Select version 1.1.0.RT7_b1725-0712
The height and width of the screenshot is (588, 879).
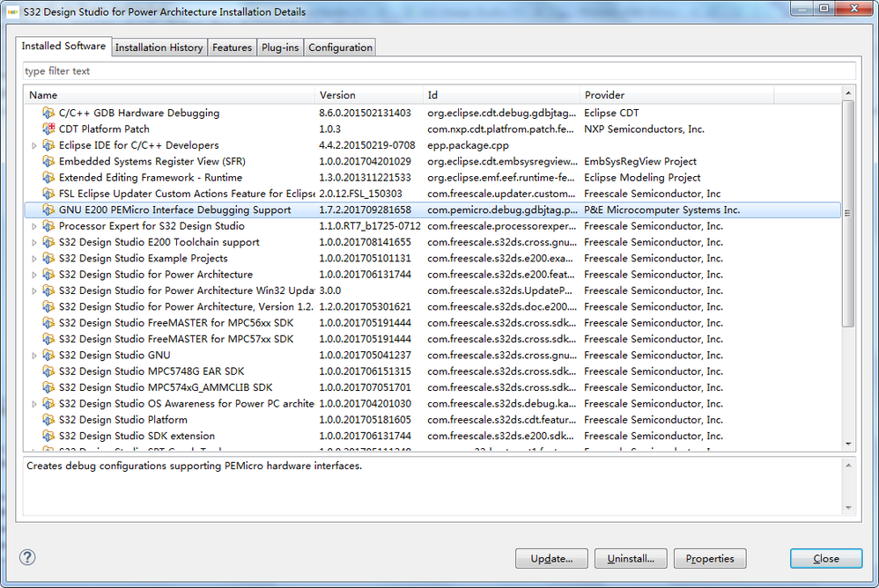point(370,226)
